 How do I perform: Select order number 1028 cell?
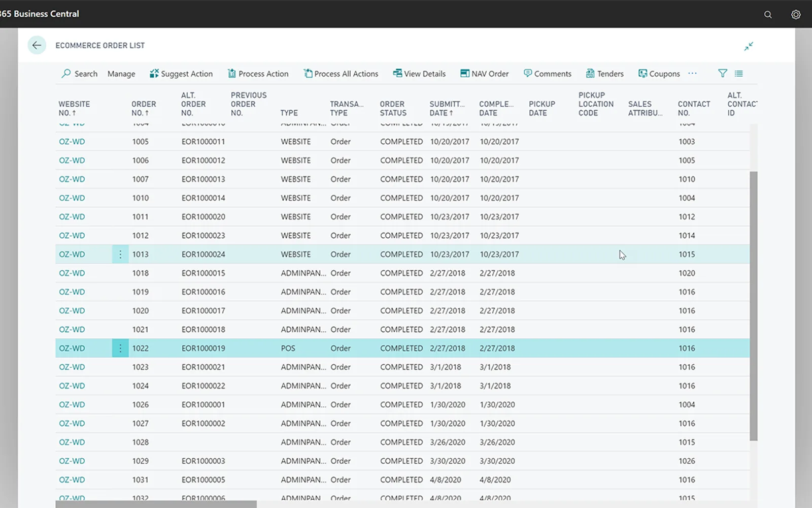pyautogui.click(x=141, y=442)
